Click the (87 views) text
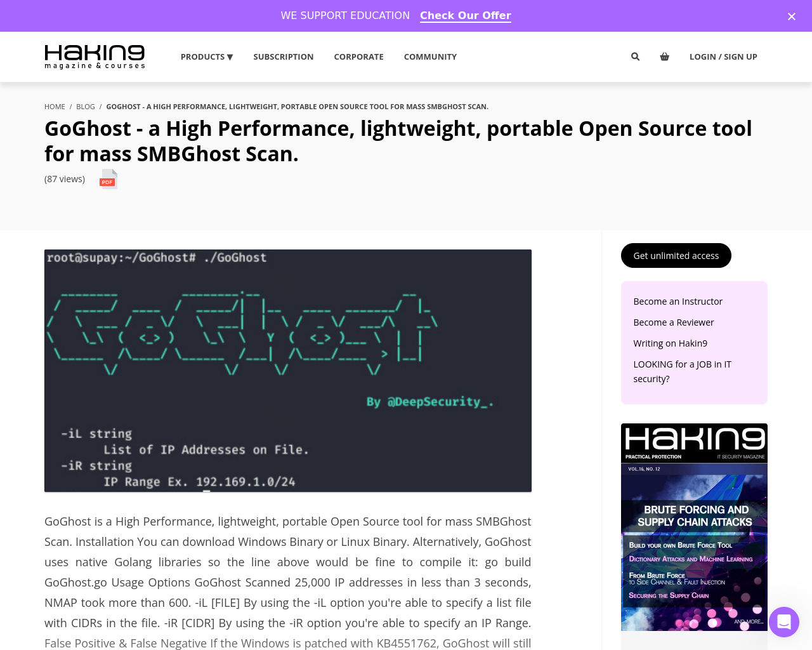This screenshot has height=650, width=812. [65, 179]
